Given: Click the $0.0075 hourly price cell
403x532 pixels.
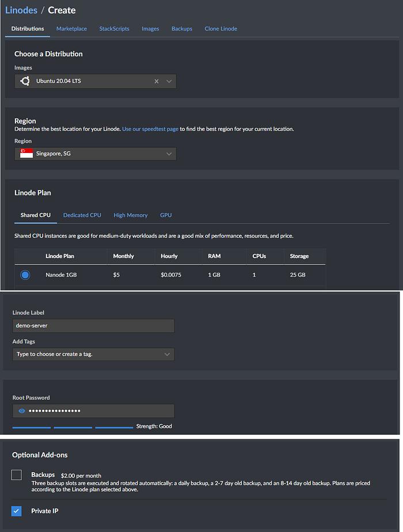Looking at the screenshot, I should point(171,275).
